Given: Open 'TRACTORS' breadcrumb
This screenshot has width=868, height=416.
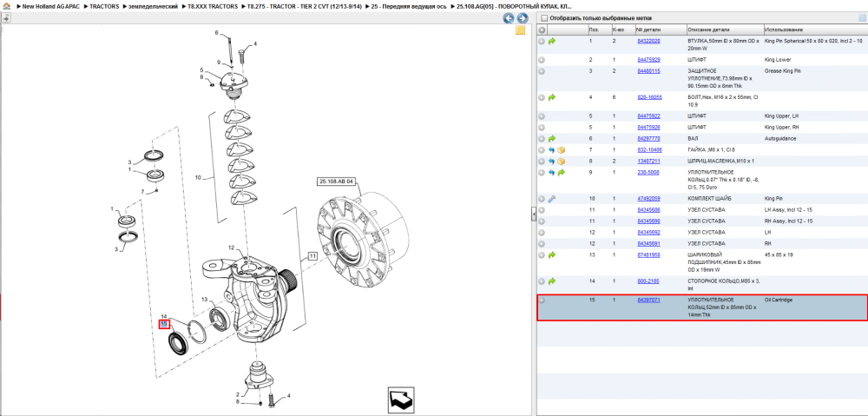Looking at the screenshot, I should (104, 6).
